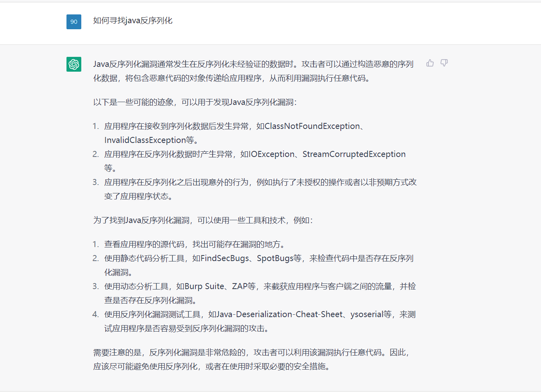Image resolution: width=541 pixels, height=392 pixels.
Task: Click the question 如何寻找java反序列化
Action: pos(133,20)
